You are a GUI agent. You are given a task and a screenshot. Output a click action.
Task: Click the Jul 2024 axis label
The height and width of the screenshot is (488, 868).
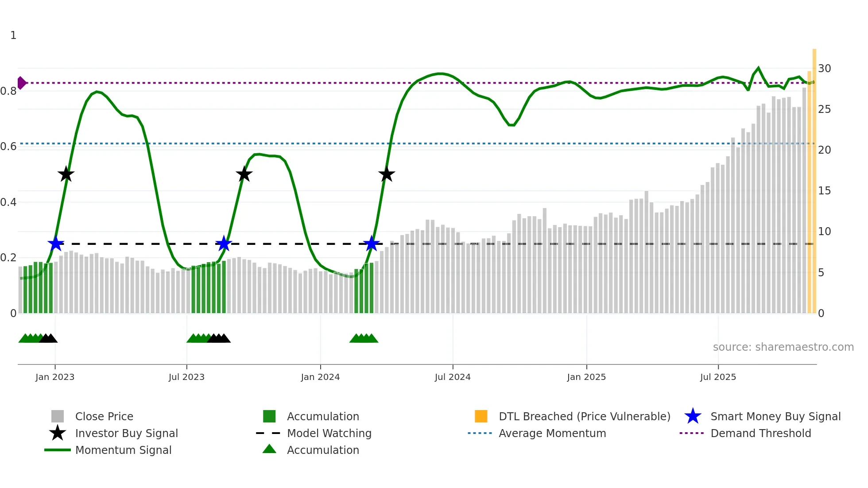[452, 377]
